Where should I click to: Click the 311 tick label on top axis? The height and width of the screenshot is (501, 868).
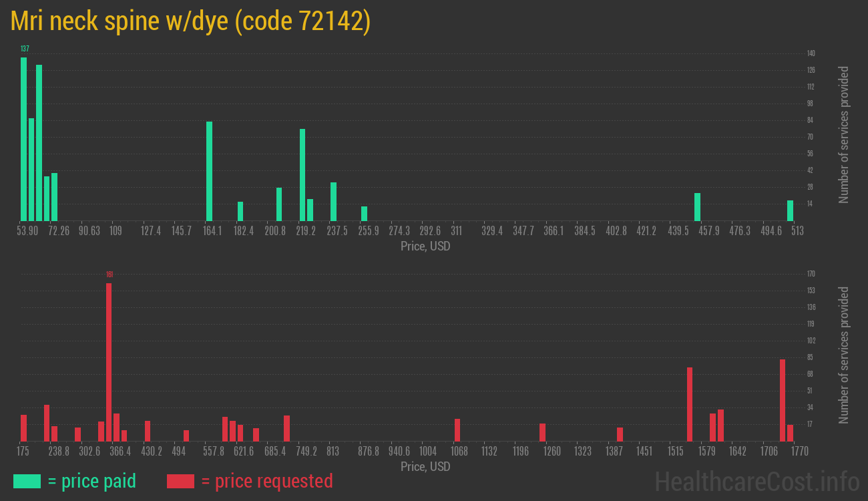pyautogui.click(x=456, y=231)
